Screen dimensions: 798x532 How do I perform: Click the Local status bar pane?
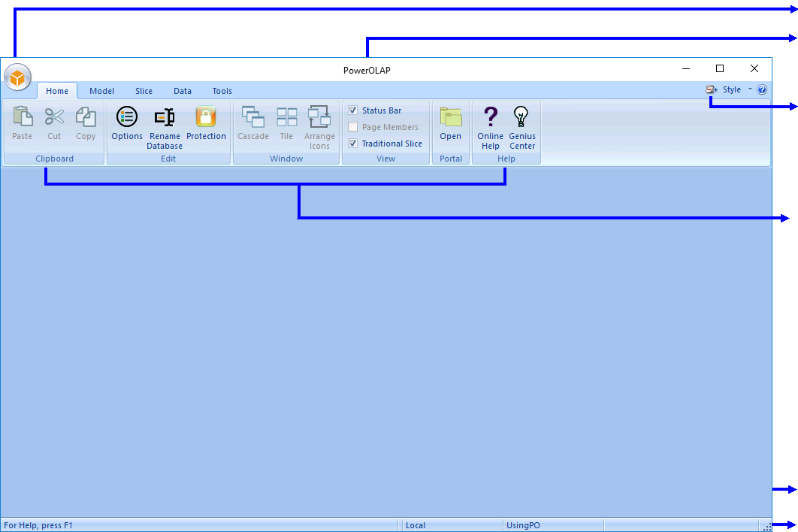tap(449, 525)
